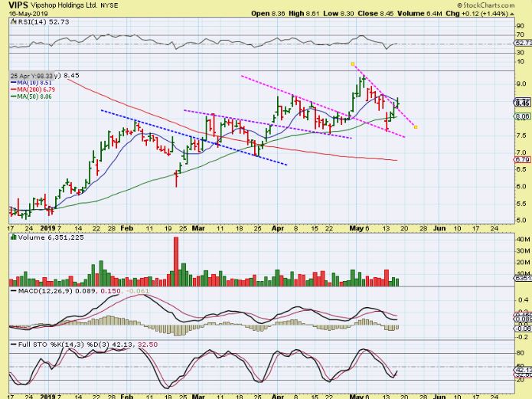This screenshot has height=399, width=532.
Task: Click the RSI(14) 52.73 indicator label
Action: [x=44, y=21]
